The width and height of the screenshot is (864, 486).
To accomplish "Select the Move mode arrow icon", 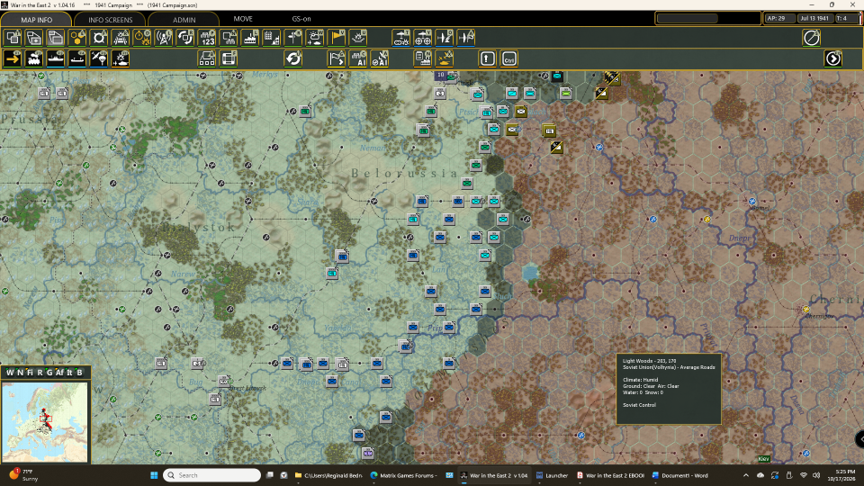I will tap(12, 58).
